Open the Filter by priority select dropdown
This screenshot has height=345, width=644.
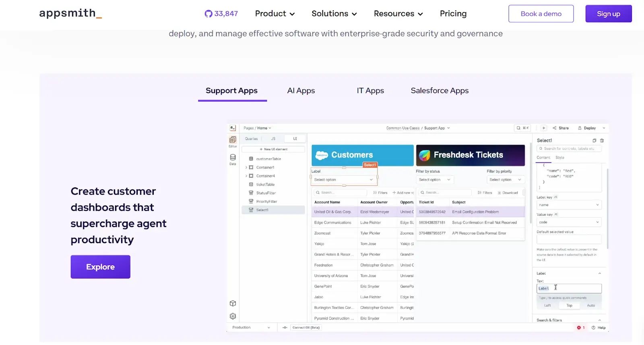(x=506, y=180)
